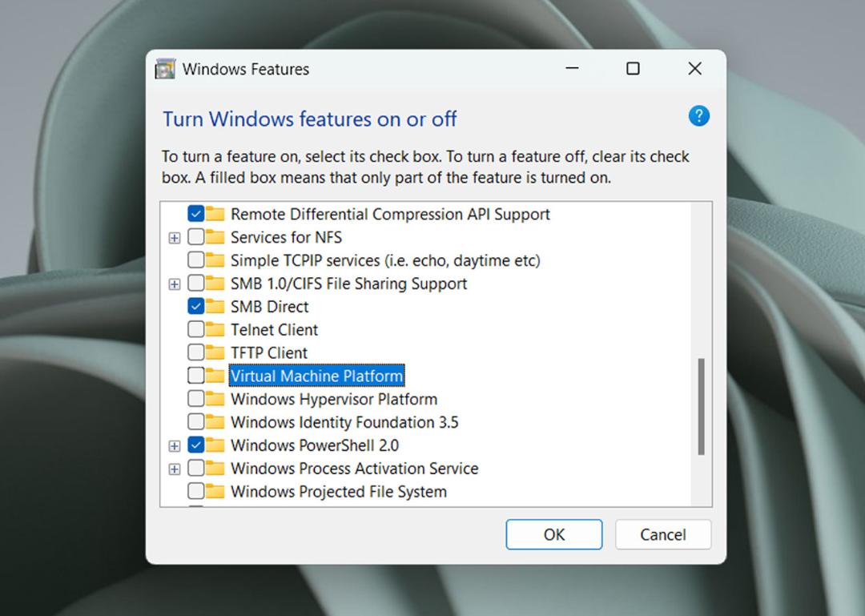The height and width of the screenshot is (616, 865).
Task: Click folder icon beside Services for NFS
Action: [x=215, y=237]
